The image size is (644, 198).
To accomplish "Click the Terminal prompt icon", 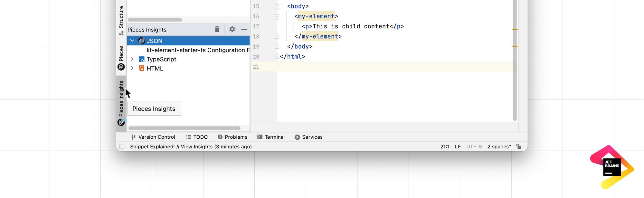I will coord(260,137).
